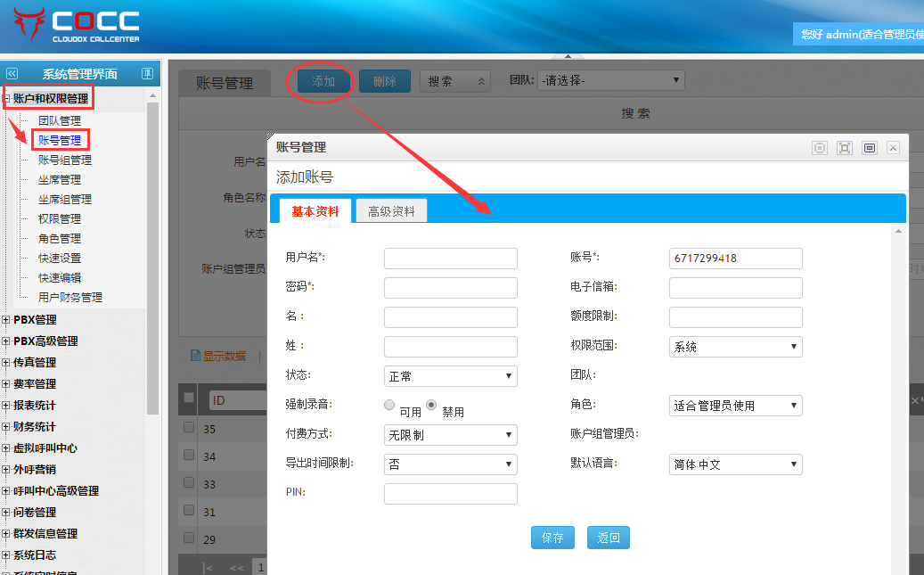Expand the PBX管理 tree node
The width and height of the screenshot is (924, 575).
(x=7, y=319)
